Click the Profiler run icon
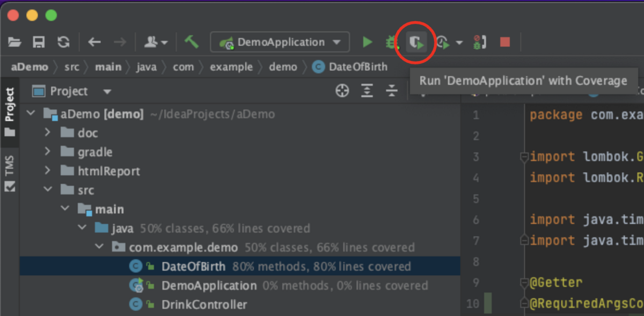This screenshot has width=644, height=316. click(x=443, y=42)
